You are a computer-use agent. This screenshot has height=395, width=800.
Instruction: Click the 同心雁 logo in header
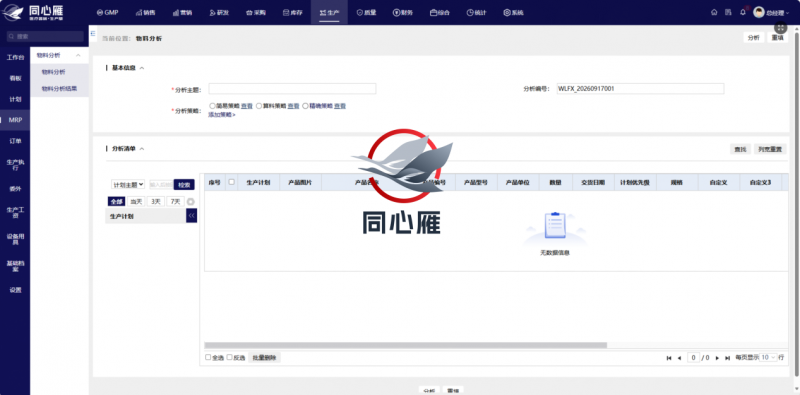click(33, 12)
